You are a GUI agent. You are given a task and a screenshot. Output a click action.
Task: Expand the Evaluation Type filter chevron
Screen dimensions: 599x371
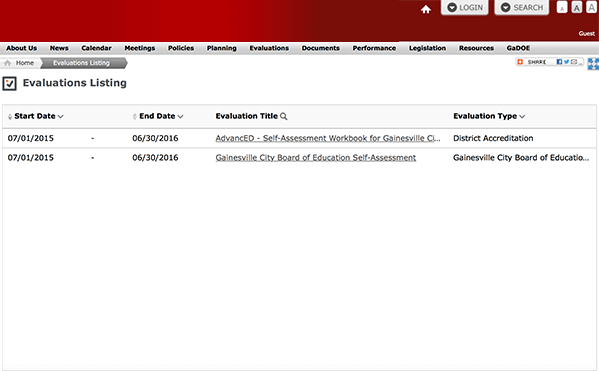point(522,117)
